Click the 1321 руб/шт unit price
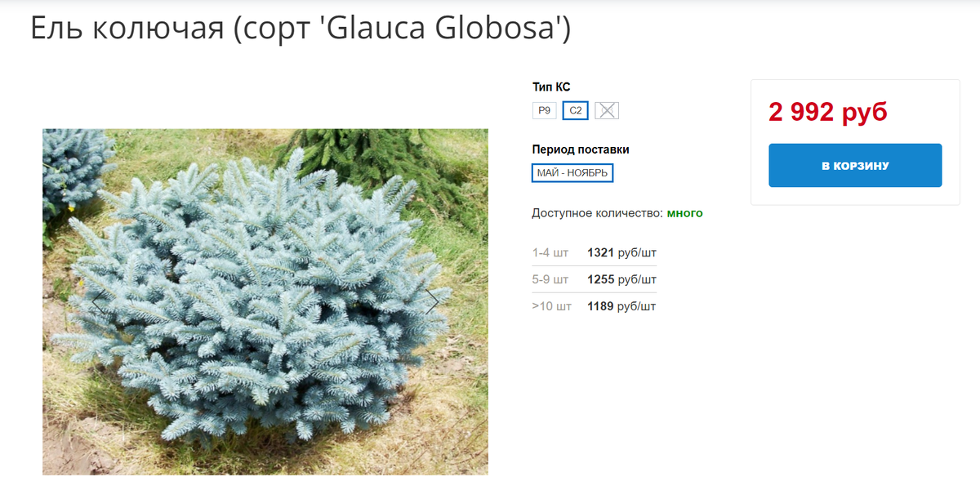This screenshot has width=980, height=490. pyautogui.click(x=621, y=253)
